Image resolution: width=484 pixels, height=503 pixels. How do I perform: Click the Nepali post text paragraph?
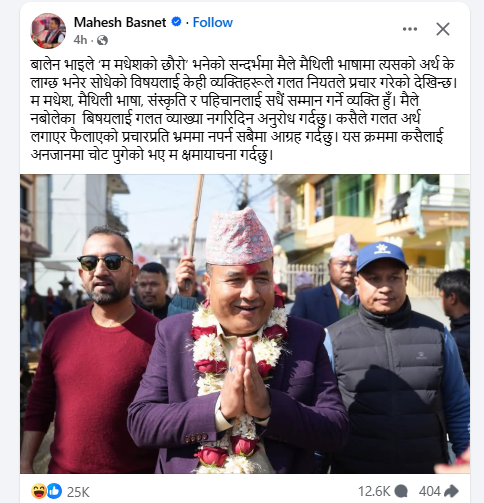(x=243, y=110)
